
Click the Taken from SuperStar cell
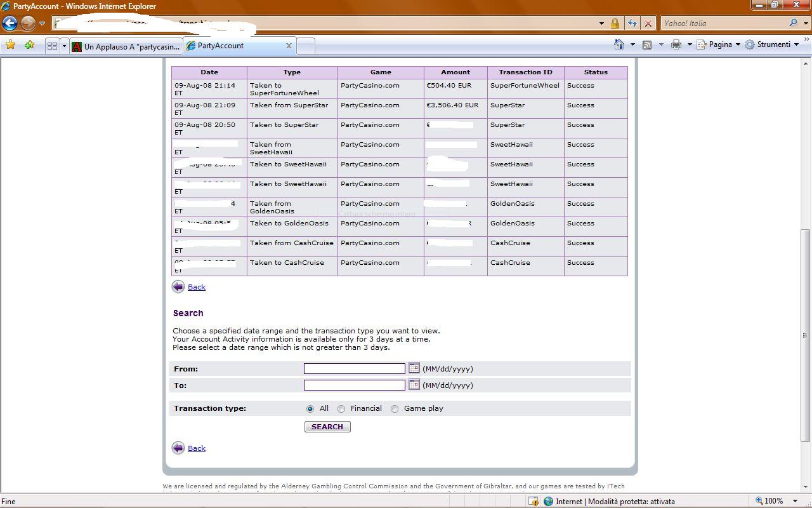point(292,109)
